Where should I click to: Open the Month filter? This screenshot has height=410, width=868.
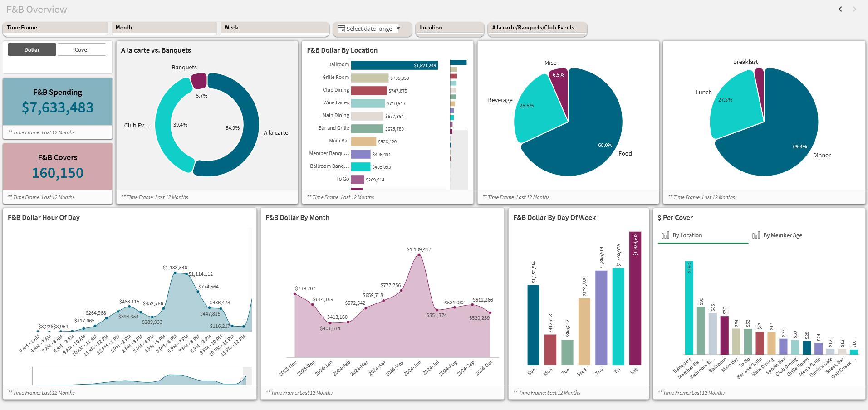[164, 28]
